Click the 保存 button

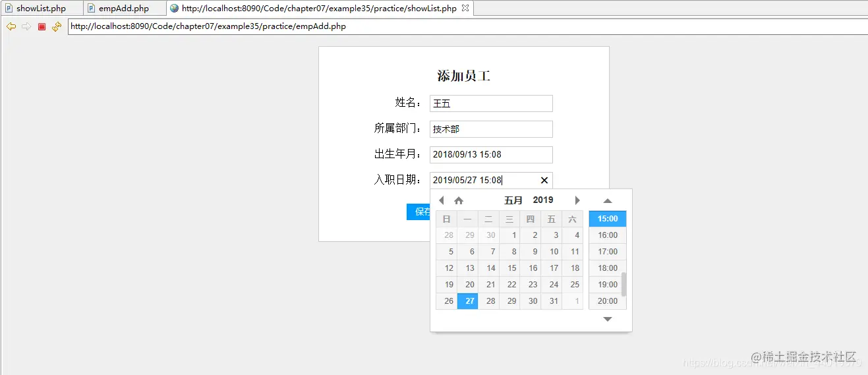[x=419, y=212]
